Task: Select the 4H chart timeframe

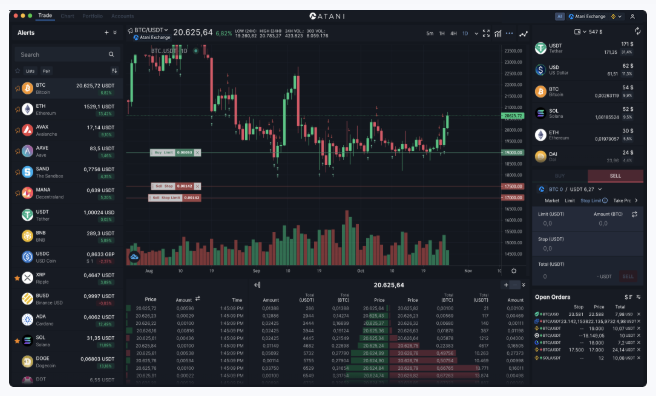Action: (454, 33)
